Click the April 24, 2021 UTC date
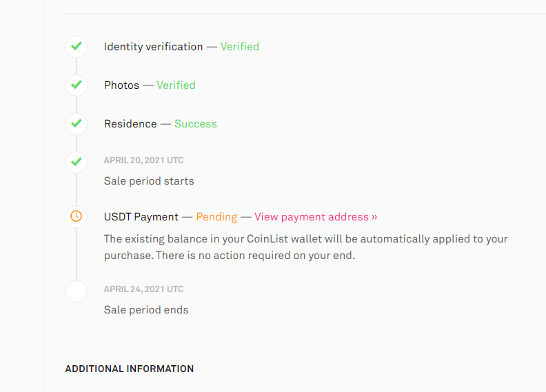 point(143,289)
